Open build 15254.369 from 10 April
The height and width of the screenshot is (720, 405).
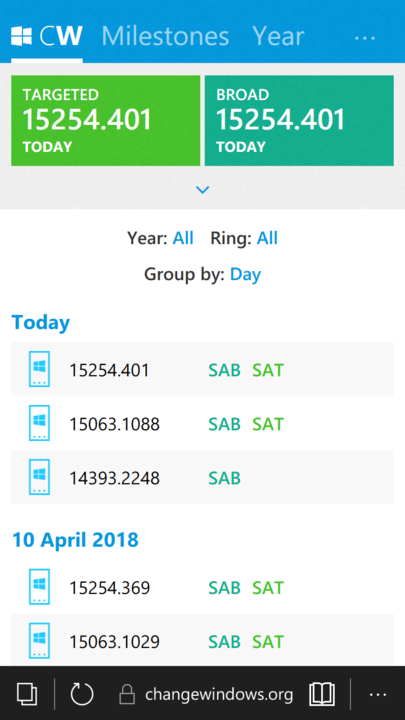pyautogui.click(x=202, y=587)
